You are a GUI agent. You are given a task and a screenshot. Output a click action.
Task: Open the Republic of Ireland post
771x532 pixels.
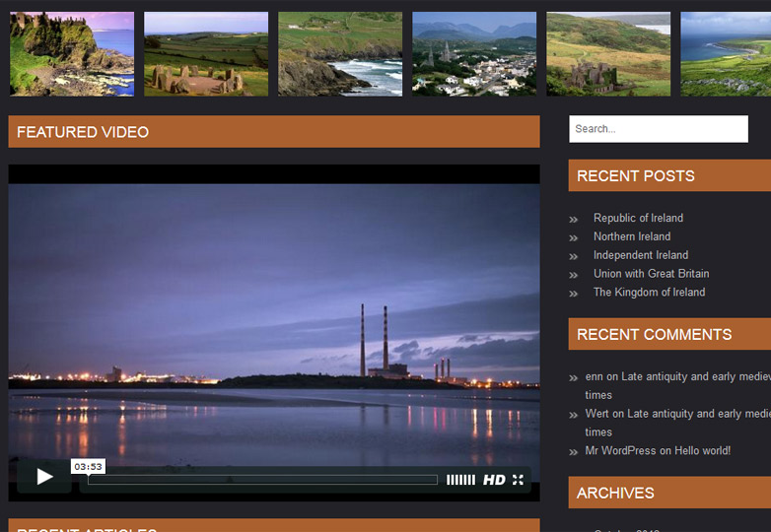[638, 218]
